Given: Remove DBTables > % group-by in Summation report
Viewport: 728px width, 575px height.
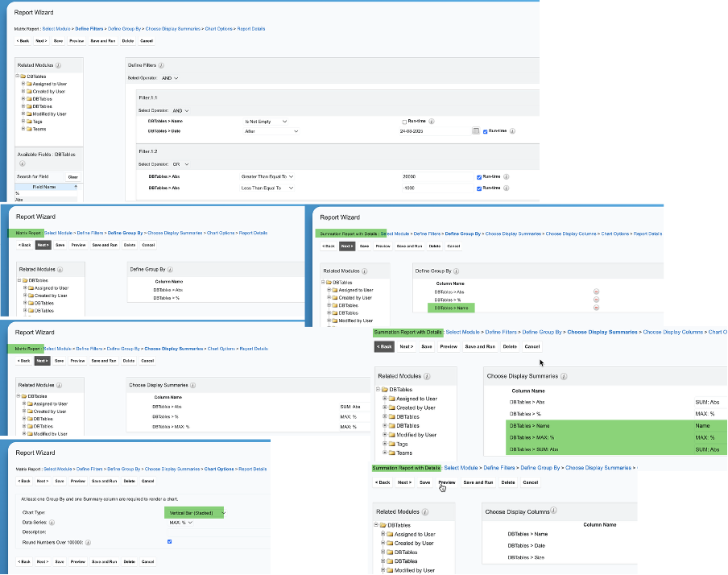Looking at the screenshot, I should coord(596,300).
